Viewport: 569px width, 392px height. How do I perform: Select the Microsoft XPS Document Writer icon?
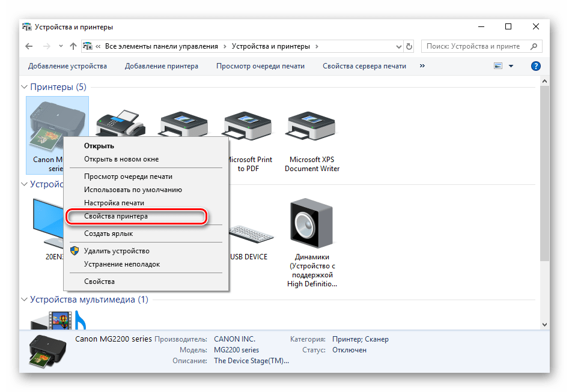312,125
